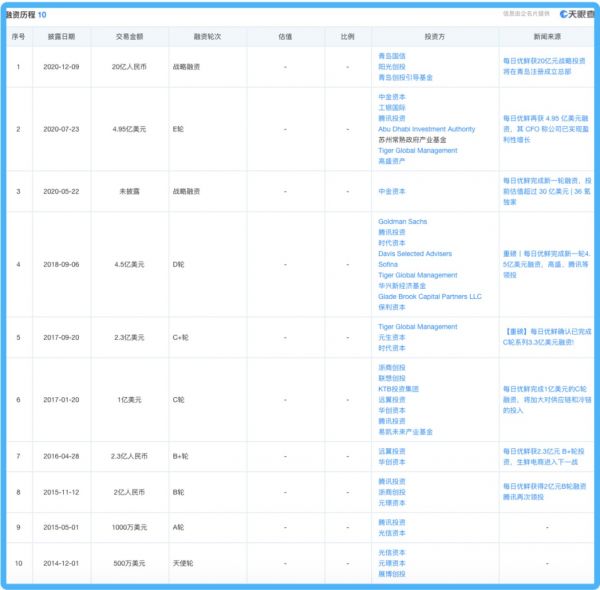This screenshot has height=590, width=600.
Task: Open the 阳光创投 investor link
Action: tap(392, 66)
